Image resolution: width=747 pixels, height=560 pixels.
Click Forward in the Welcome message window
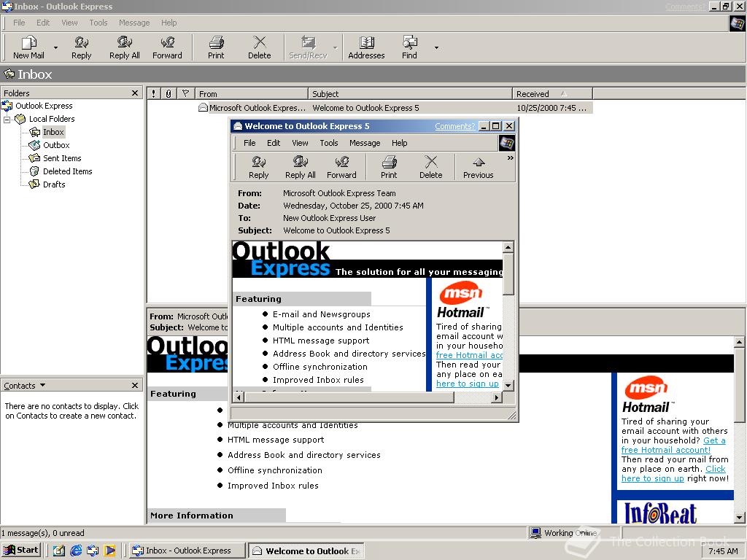[341, 167]
